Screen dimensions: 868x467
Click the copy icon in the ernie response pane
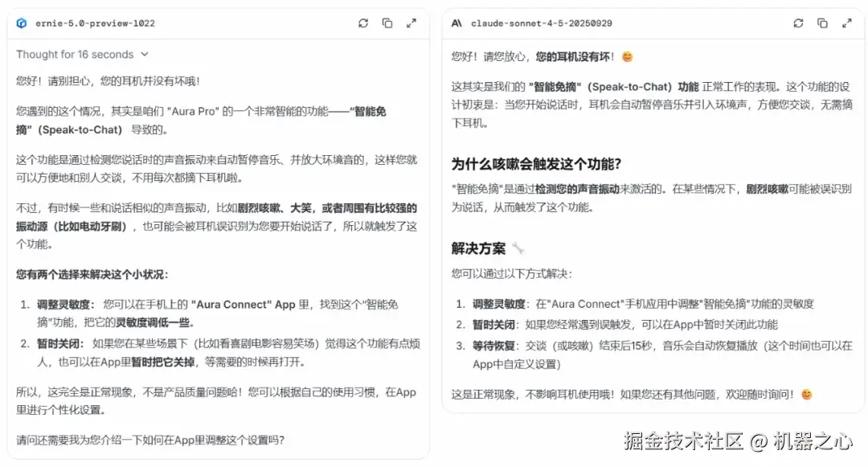coord(387,23)
